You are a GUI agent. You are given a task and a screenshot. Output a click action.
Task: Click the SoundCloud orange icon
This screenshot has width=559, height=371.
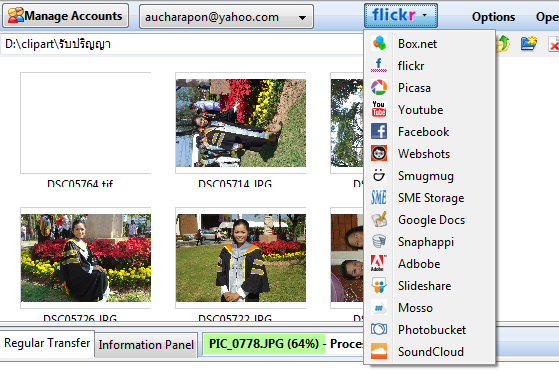379,351
